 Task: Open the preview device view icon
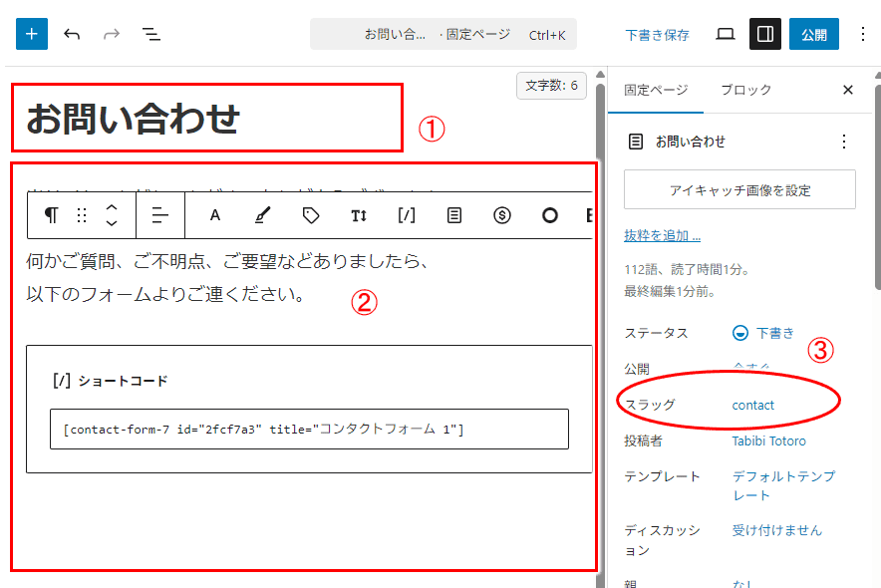click(726, 34)
